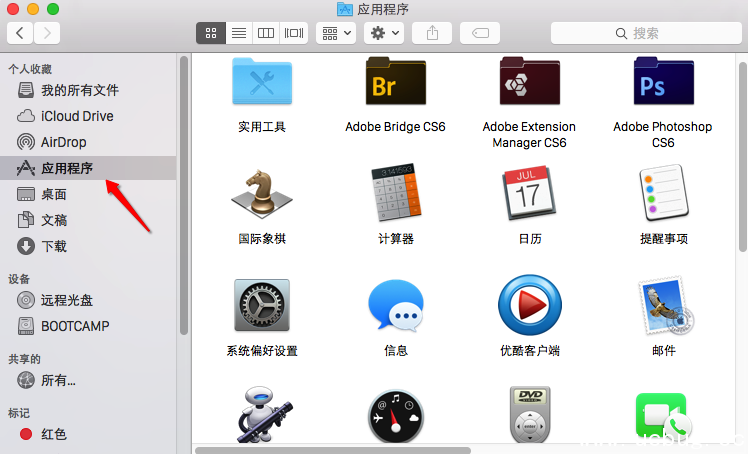
Task: Click the BOOTCAMP drive icon
Action: pos(26,326)
